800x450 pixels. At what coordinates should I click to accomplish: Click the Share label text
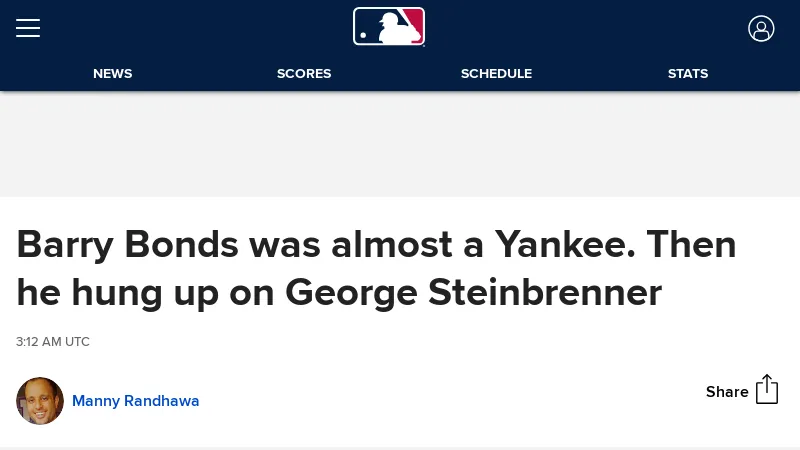coord(727,392)
